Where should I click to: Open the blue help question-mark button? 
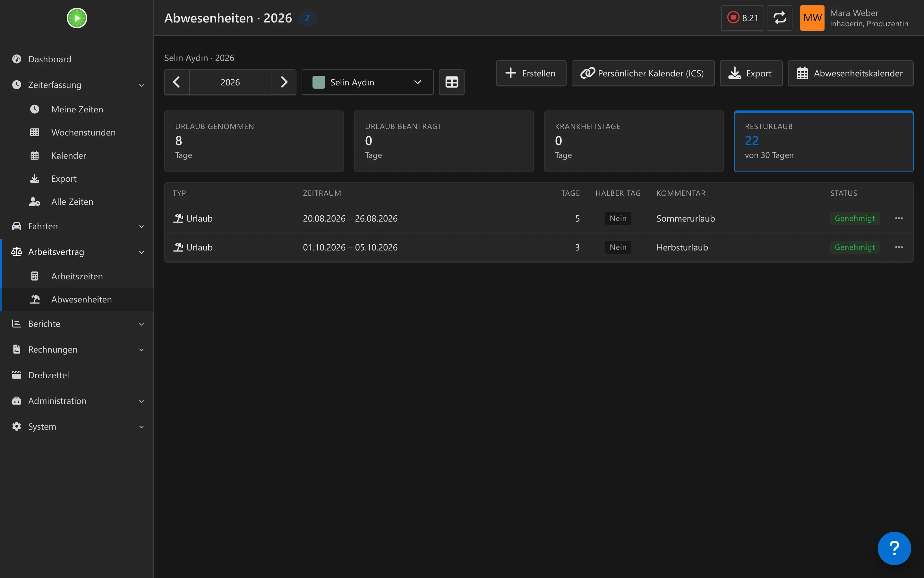click(x=894, y=548)
